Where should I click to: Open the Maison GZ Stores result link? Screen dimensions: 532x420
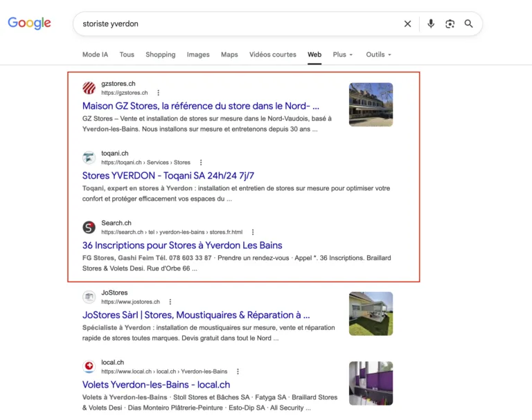(201, 106)
